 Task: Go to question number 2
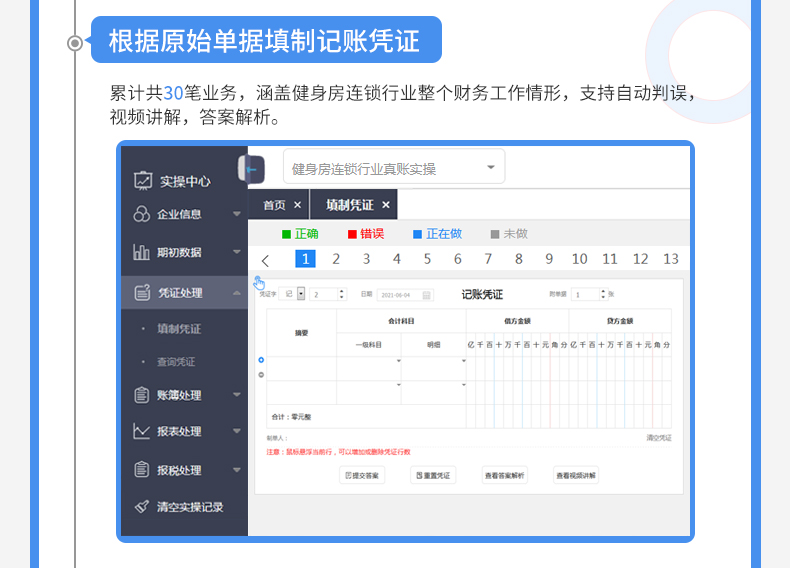coord(336,259)
